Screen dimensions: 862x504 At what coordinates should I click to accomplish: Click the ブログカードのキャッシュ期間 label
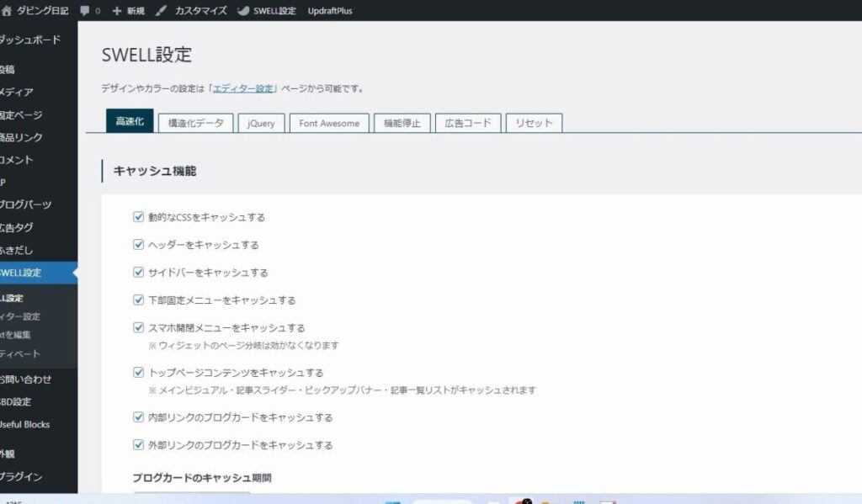tap(202, 478)
